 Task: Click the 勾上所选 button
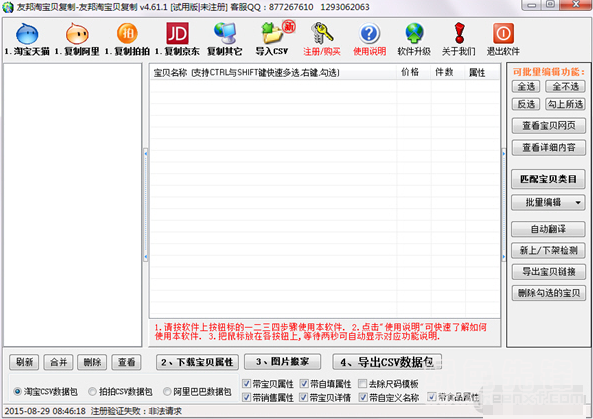(565, 104)
